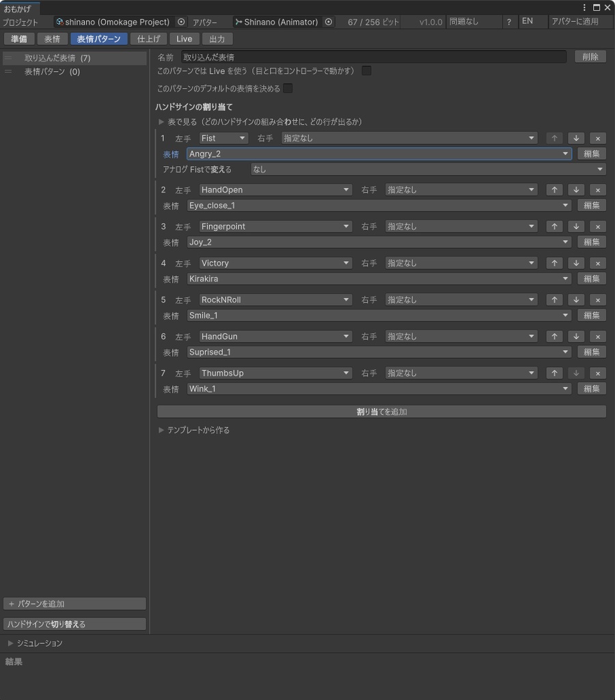
Task: Delete assignment 7 (ThumbsUp)
Action: pyautogui.click(x=598, y=373)
